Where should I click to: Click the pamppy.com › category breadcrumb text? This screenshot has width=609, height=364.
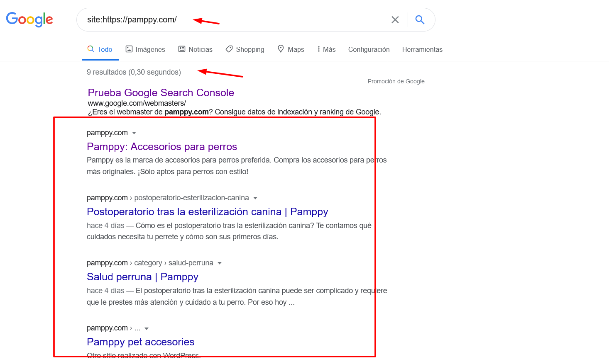click(x=150, y=263)
